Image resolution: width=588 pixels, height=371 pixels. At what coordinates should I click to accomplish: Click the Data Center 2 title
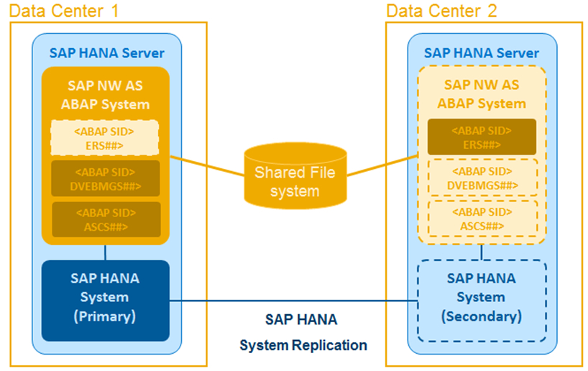point(441,11)
